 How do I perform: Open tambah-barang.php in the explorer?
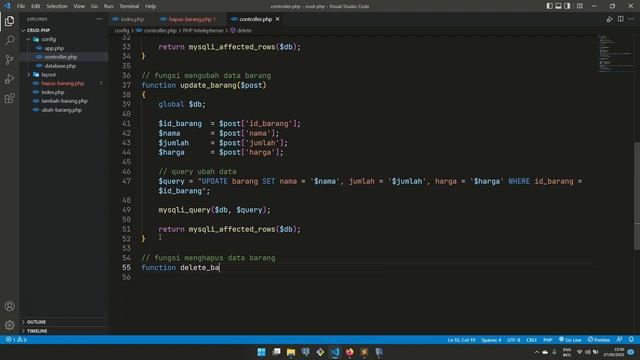pos(64,101)
